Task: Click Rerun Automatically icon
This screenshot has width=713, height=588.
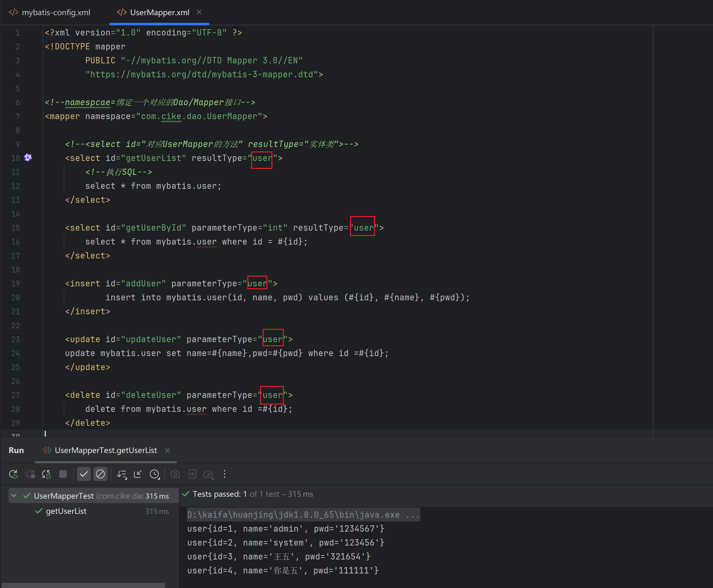Action: (46, 474)
